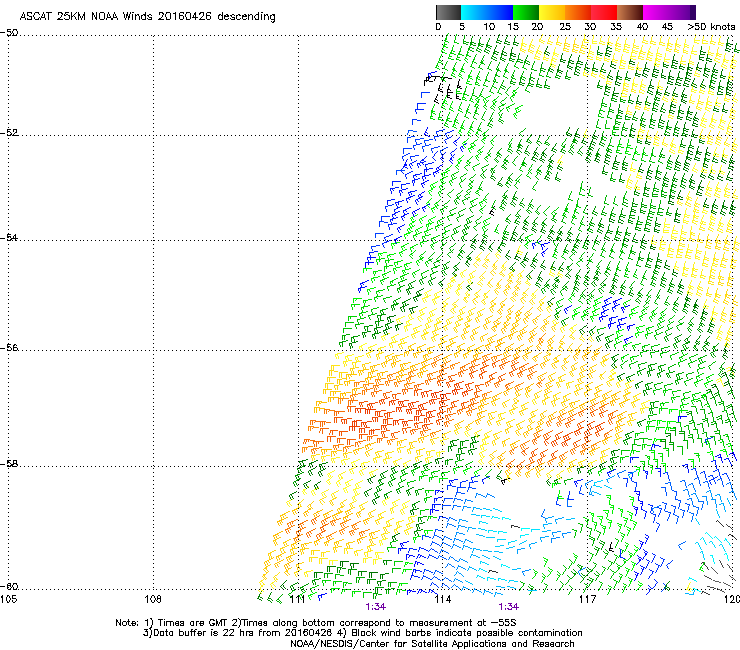Click the '-54' latitude axis label
This screenshot has width=740, height=650.
pyautogui.click(x=9, y=237)
